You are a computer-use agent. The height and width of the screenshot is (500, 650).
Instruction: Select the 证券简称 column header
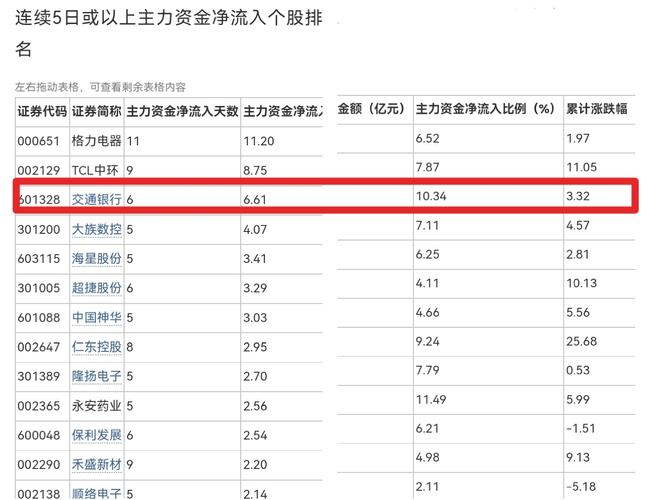(97, 112)
